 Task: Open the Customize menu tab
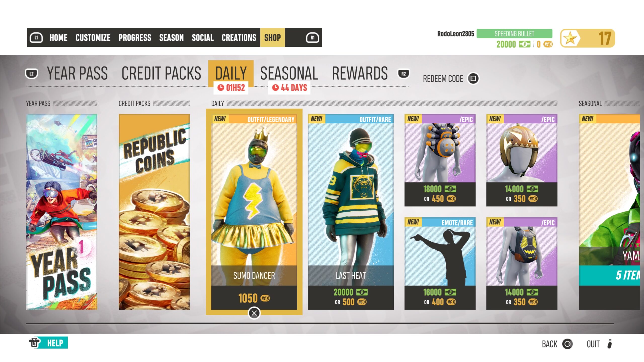tap(93, 38)
